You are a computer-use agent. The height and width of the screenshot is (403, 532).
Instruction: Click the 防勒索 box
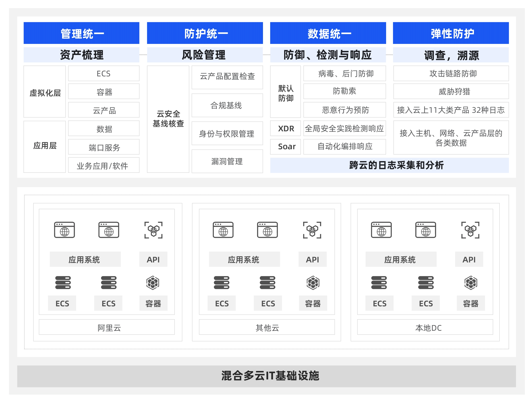tap(344, 91)
